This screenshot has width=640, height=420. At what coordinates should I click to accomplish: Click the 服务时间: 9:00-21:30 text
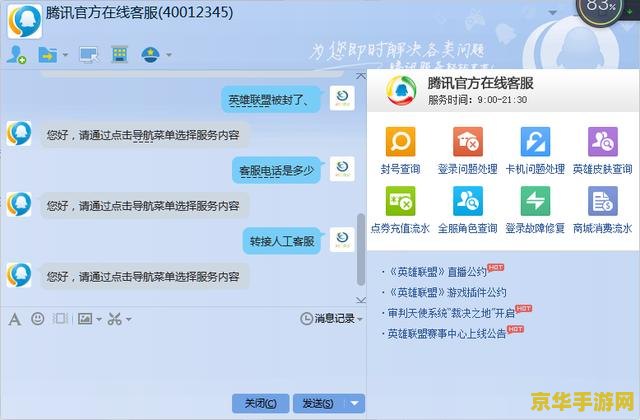tap(477, 100)
